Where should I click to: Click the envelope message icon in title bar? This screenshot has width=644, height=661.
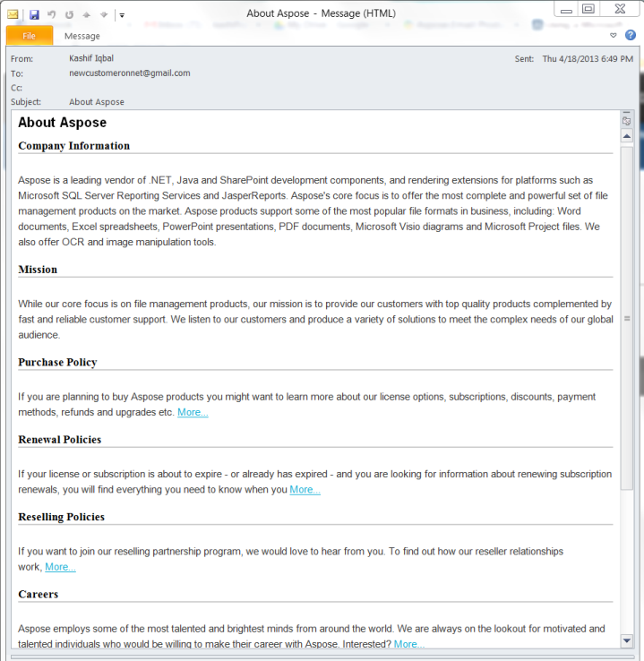tap(13, 14)
